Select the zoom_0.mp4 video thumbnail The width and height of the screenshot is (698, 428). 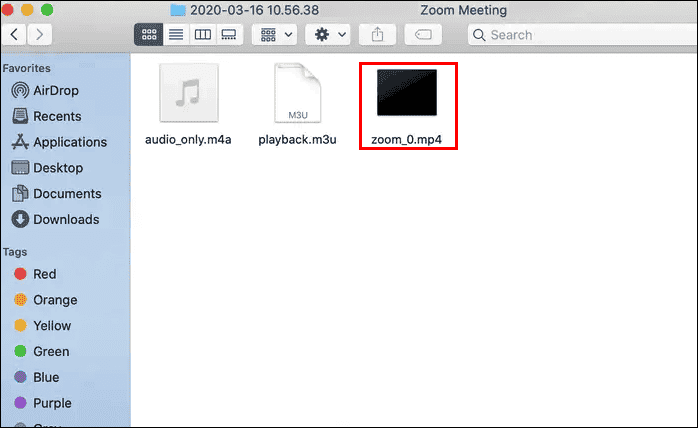407,93
